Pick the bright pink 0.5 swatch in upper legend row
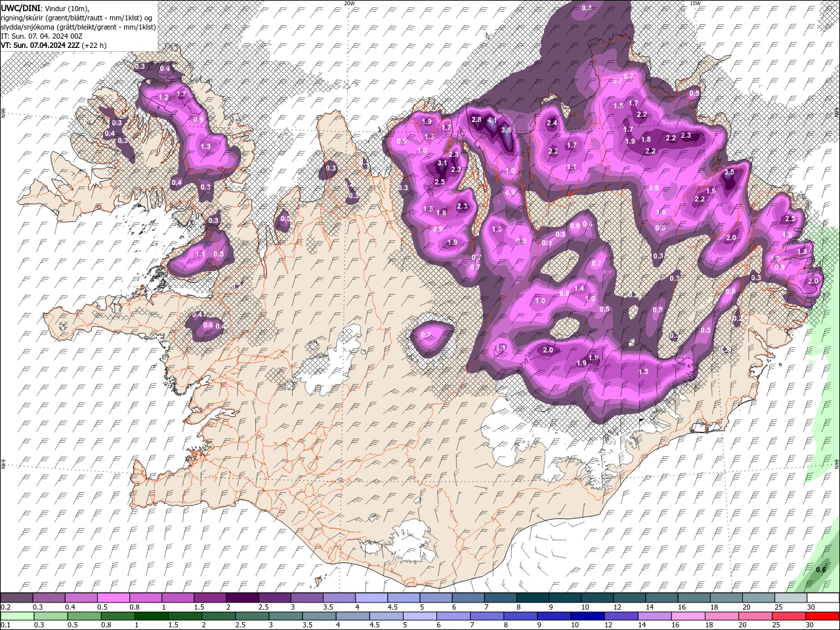This screenshot has width=840, height=630. (113, 598)
